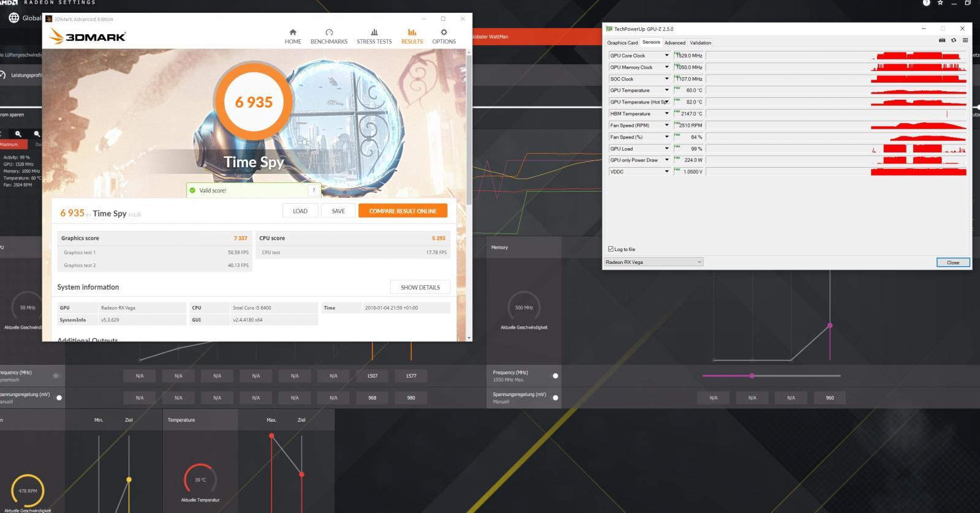Click Leistungsprofil gauge icon in Radeon Settings
This screenshot has height=513, width=980.
click(2, 75)
